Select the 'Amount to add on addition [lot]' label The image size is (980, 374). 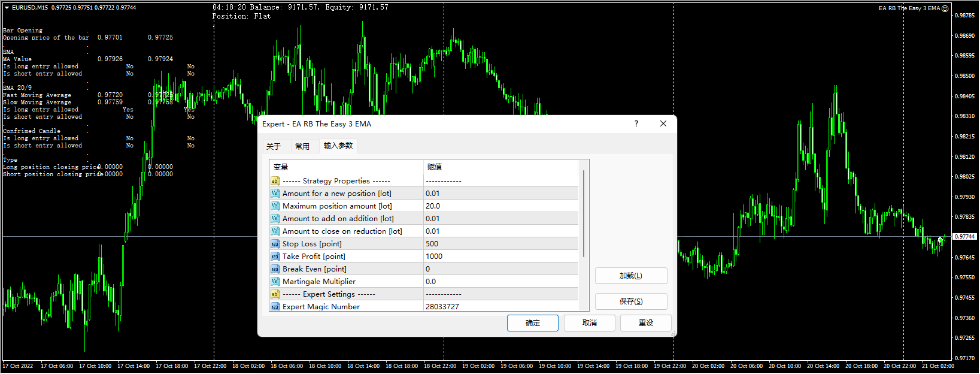coord(338,219)
